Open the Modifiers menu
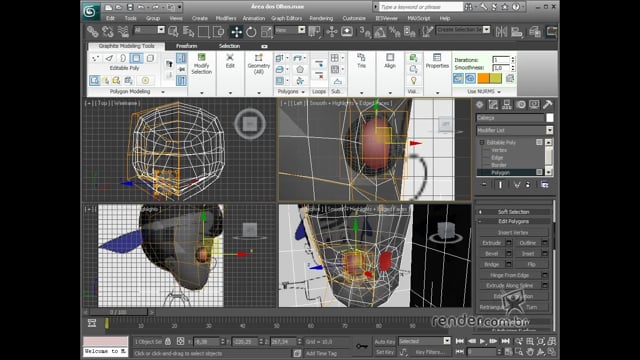Image resolution: width=640 pixels, height=360 pixels. pos(226,18)
